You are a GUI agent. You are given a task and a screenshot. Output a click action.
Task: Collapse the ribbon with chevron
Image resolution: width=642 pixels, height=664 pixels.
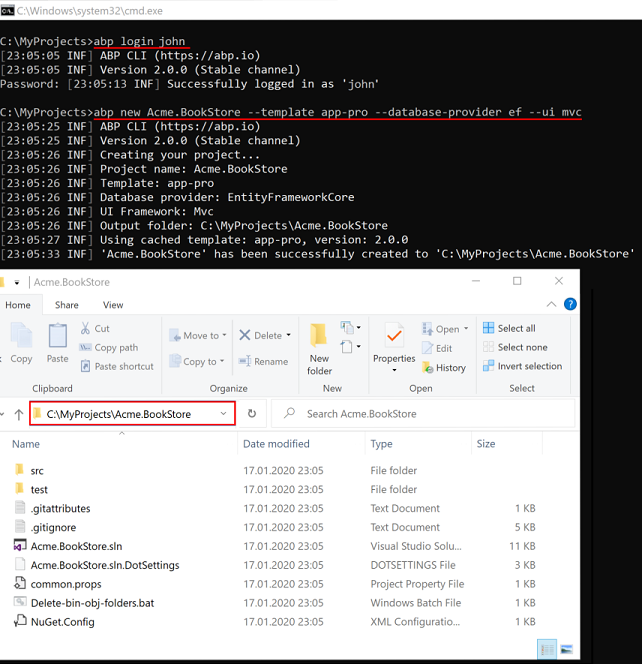point(551,304)
